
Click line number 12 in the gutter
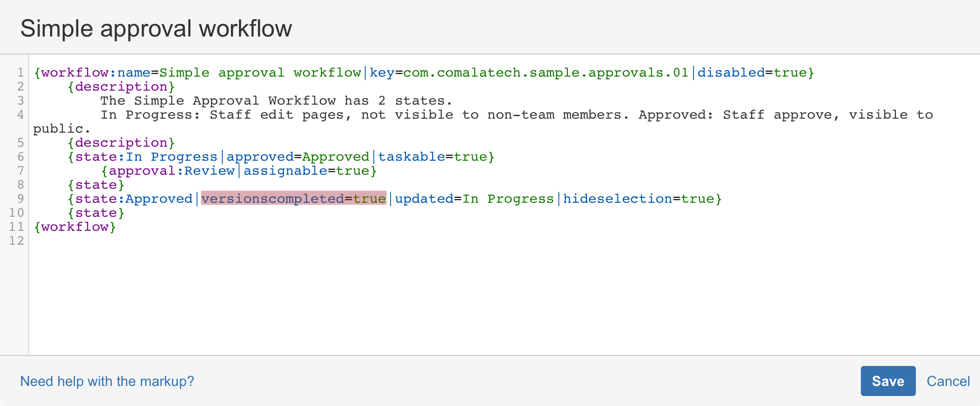click(x=17, y=241)
